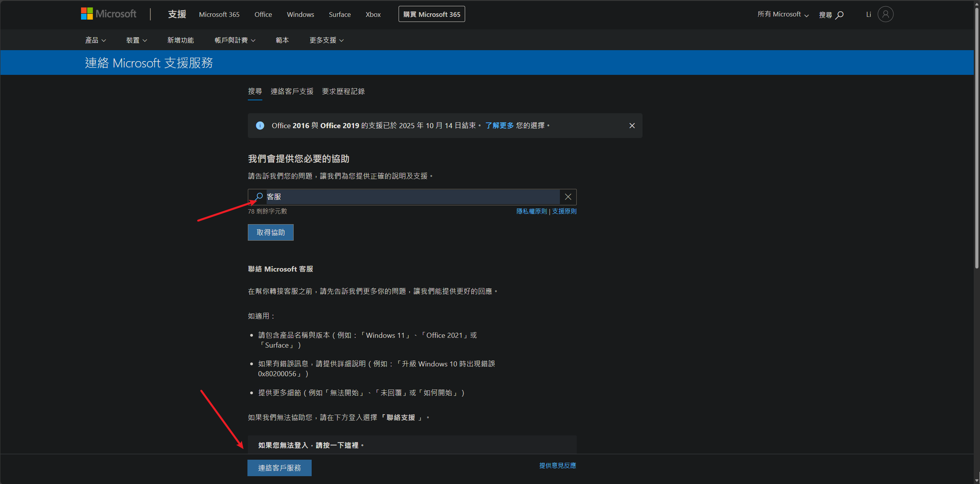
Task: Follow the 了解更多 link in the banner
Action: pos(500,126)
